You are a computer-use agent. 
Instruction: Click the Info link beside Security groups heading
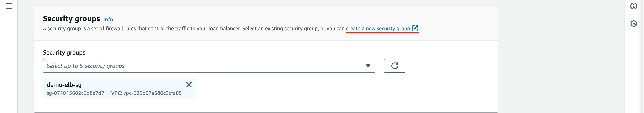[x=108, y=20]
